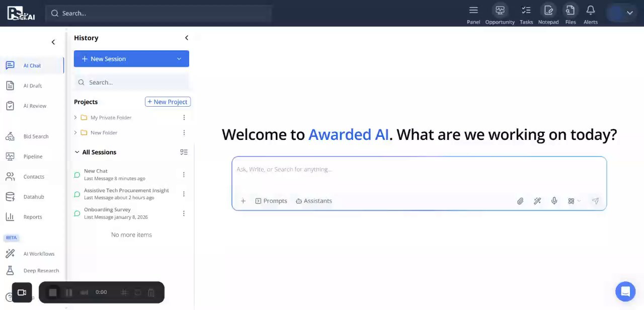644x310 pixels.
Task: Go to AI Review in sidebar
Action: [32, 106]
